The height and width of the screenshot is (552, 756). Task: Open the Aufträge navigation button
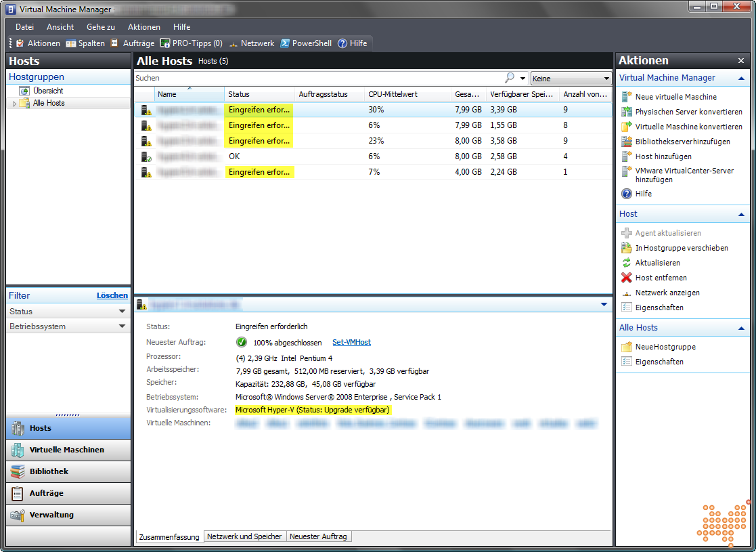(68, 493)
